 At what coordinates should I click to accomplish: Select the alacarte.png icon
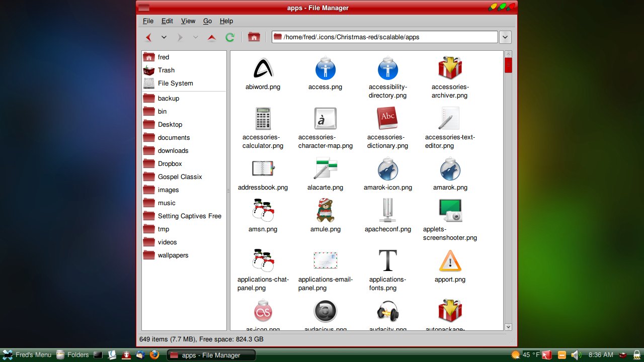point(326,169)
